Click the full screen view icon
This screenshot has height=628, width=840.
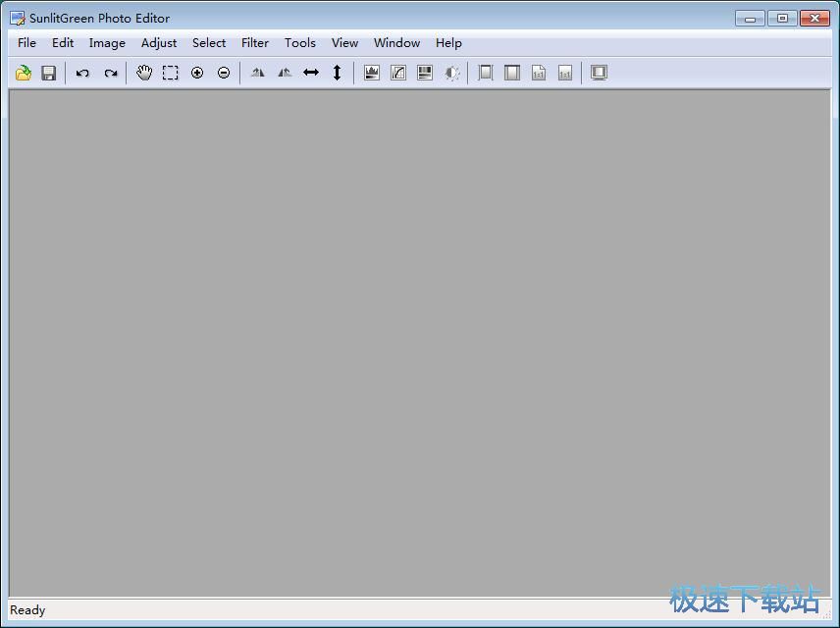tap(599, 73)
